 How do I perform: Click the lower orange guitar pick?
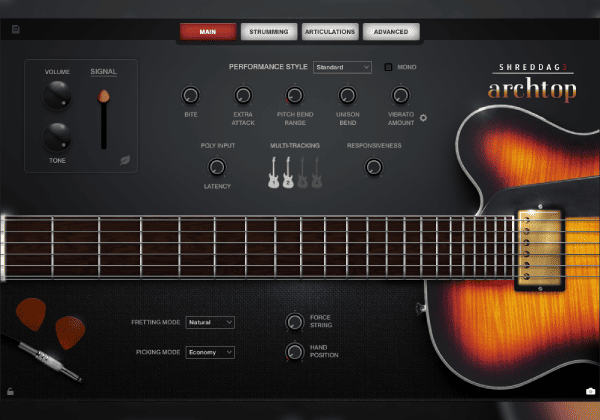click(x=70, y=333)
